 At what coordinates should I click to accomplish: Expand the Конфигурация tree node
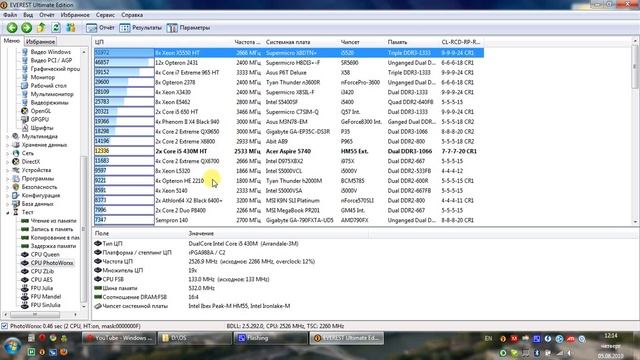[7, 196]
